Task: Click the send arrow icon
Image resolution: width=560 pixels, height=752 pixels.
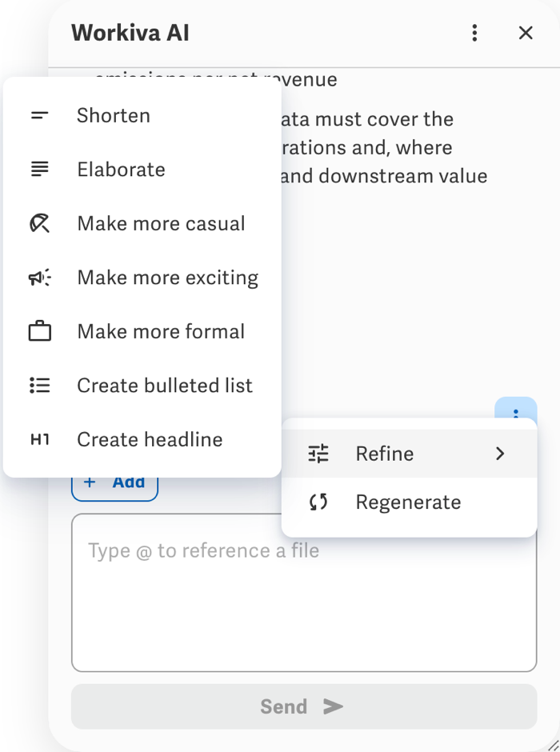Action: pyautogui.click(x=334, y=706)
